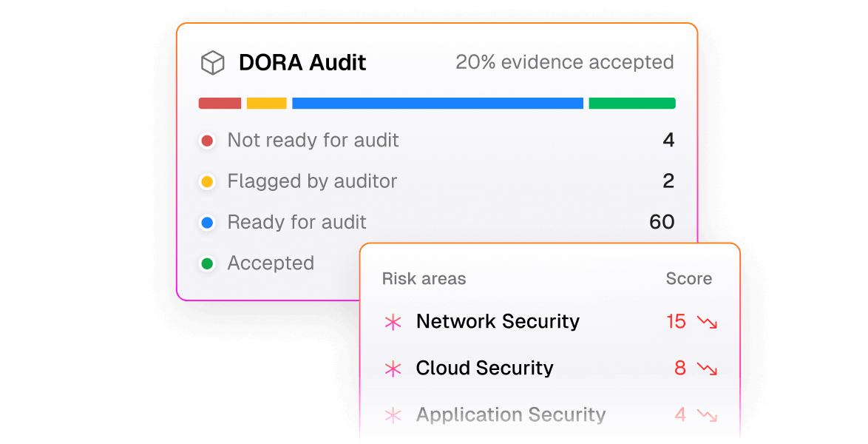Screen dimensions: 868x444
Task: Click the Application Security asterisk icon
Action: coord(393,414)
